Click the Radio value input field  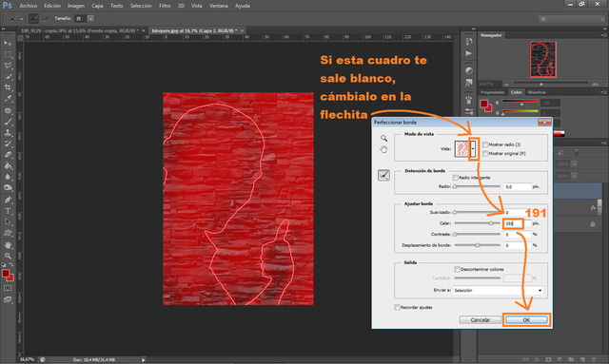[518, 187]
